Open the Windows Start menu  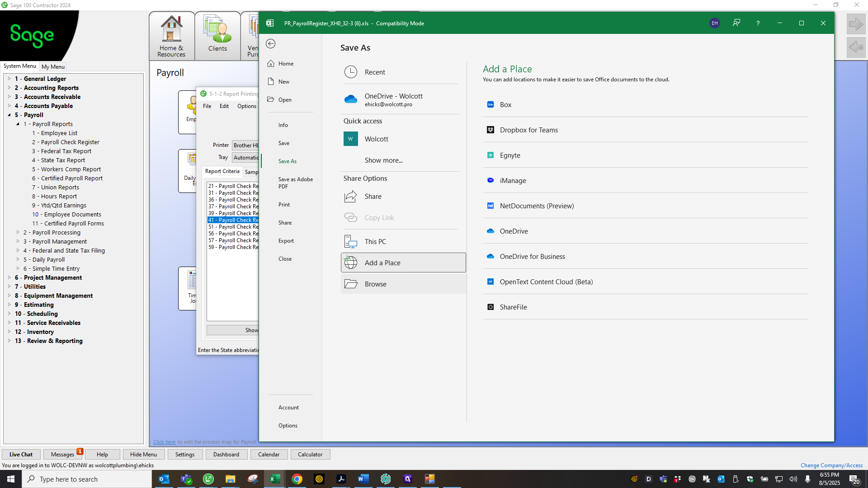pyautogui.click(x=11, y=479)
